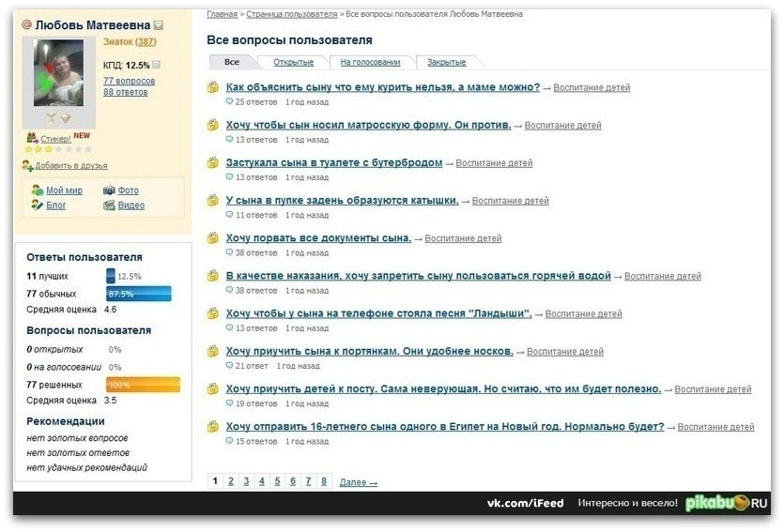This screenshot has width=784, height=532.
Task: Click the Блог pencil icon
Action: [37, 205]
